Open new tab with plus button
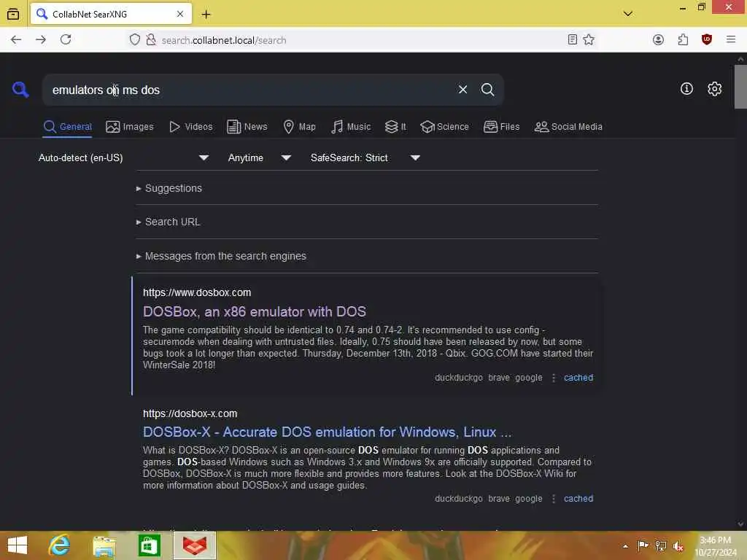Image resolution: width=747 pixels, height=560 pixels. tap(206, 15)
